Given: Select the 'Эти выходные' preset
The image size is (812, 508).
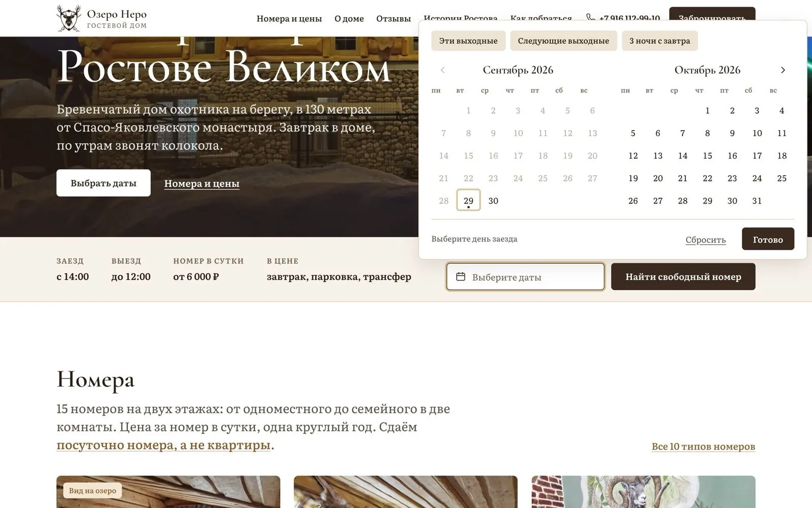Looking at the screenshot, I should click(468, 41).
